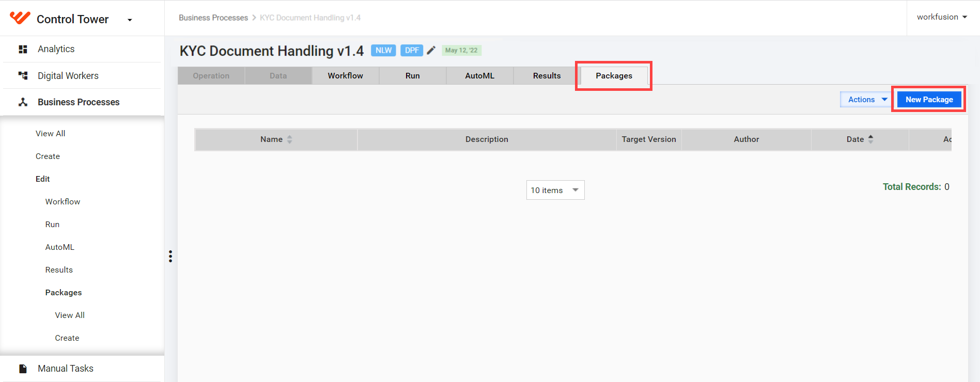Click the Digital Workers icon
980x382 pixels.
(x=23, y=76)
